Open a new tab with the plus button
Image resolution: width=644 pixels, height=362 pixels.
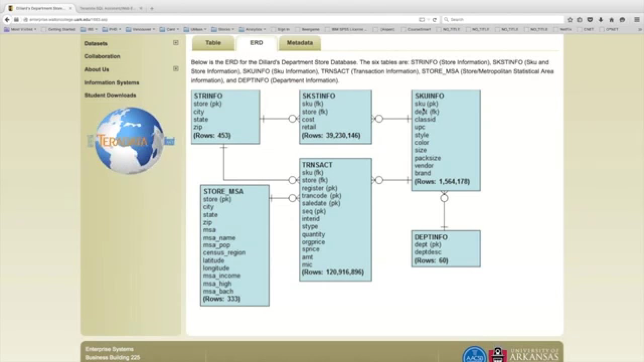(151, 9)
